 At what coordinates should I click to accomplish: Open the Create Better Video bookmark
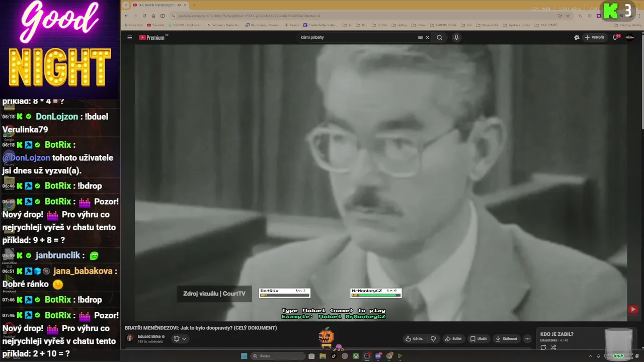click(320, 25)
